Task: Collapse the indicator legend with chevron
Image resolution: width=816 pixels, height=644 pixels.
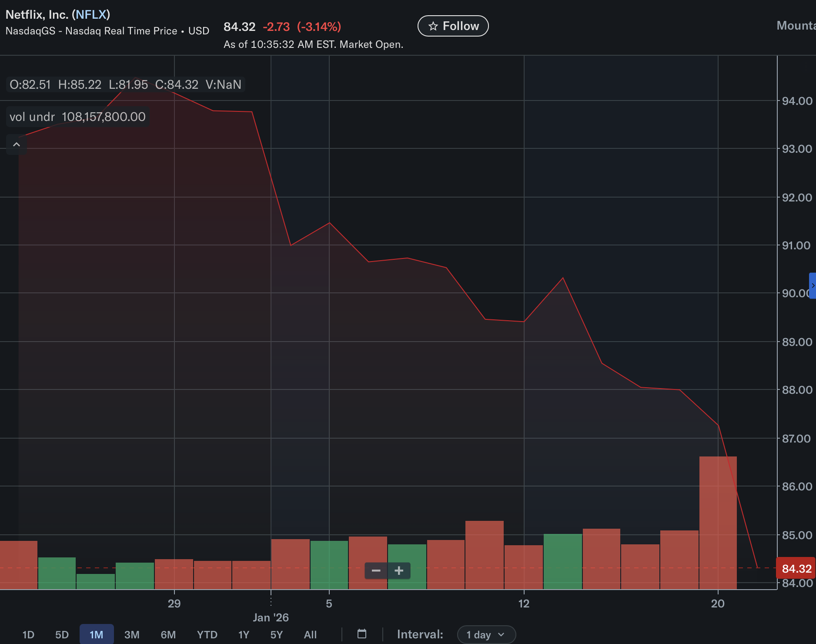Action: click(x=17, y=144)
